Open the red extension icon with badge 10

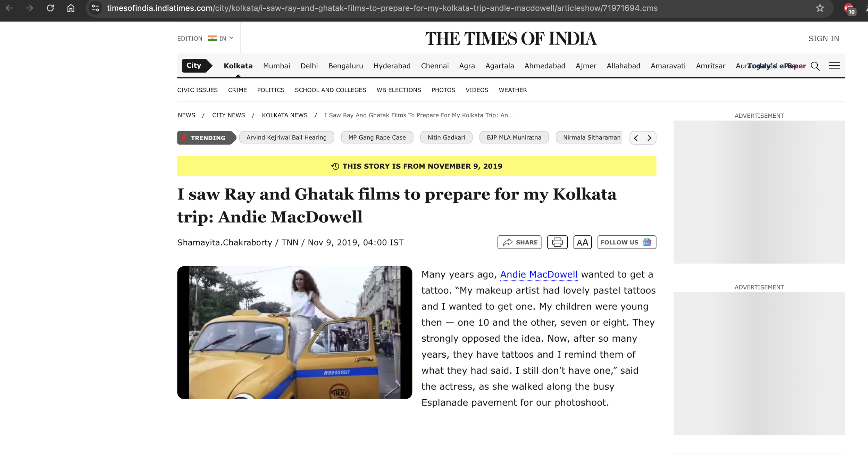click(x=849, y=9)
